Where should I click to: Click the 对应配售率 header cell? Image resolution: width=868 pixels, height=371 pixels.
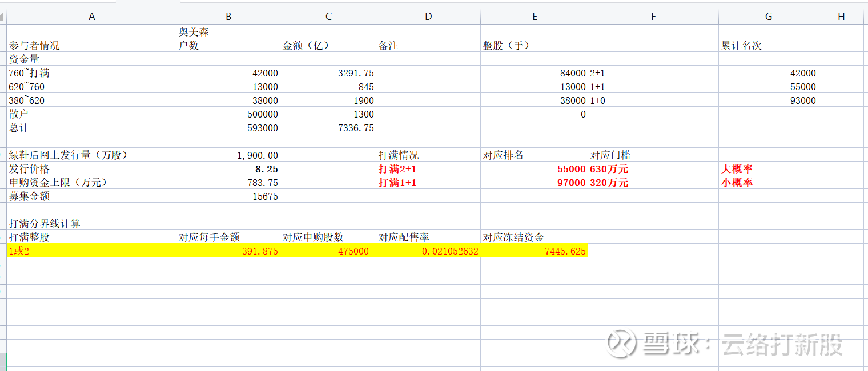(x=428, y=237)
